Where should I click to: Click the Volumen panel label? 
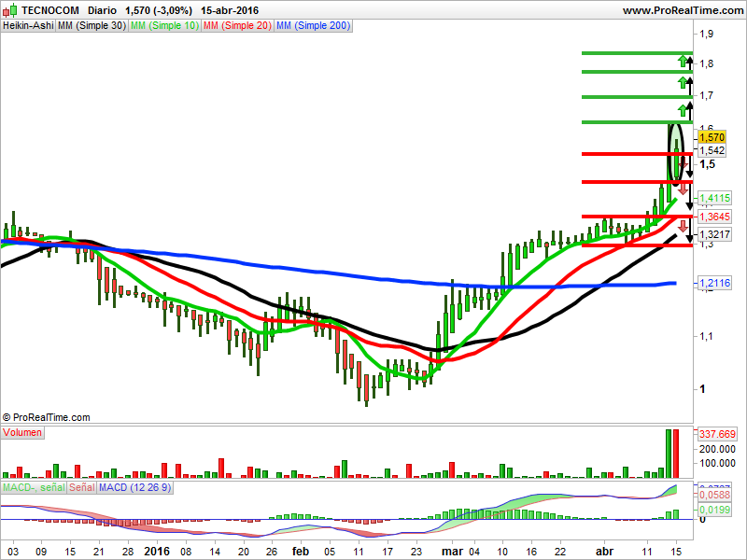coord(22,432)
